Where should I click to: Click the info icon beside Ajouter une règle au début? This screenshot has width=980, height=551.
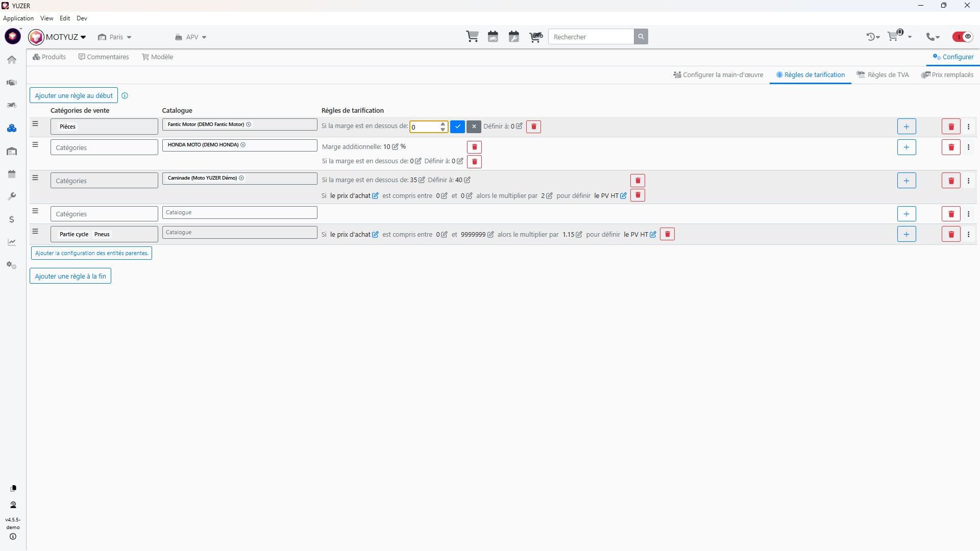pos(125,95)
